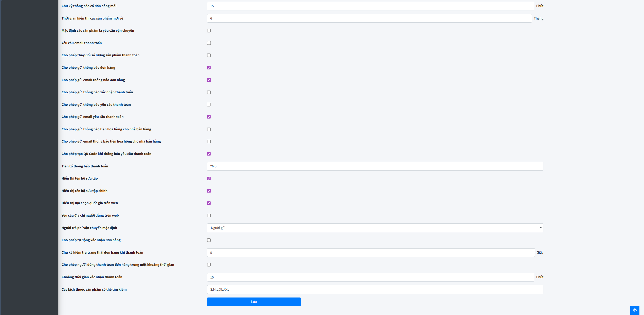Click Thời gian hiển thị sản phẩm mới field

369,18
